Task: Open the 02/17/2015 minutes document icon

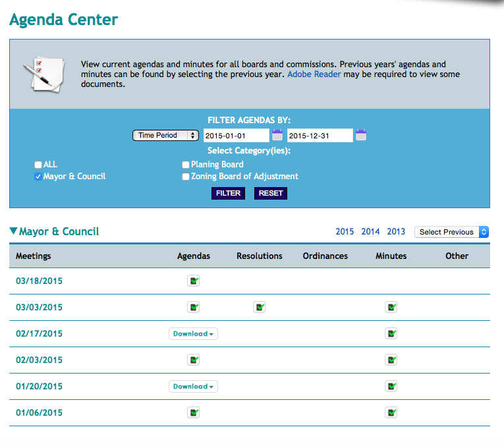Action: 391,333
